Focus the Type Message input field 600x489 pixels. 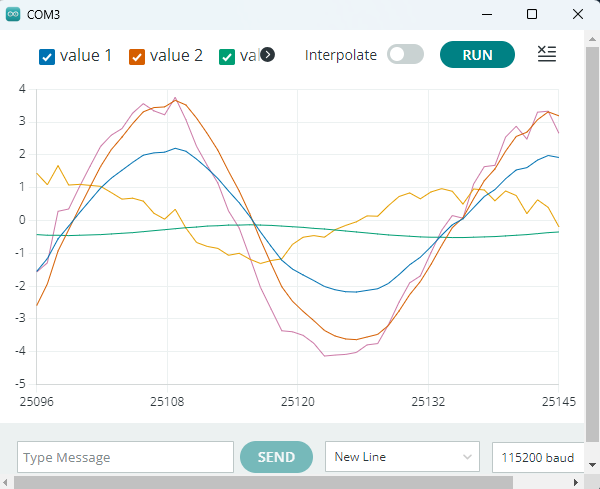pyautogui.click(x=125, y=457)
